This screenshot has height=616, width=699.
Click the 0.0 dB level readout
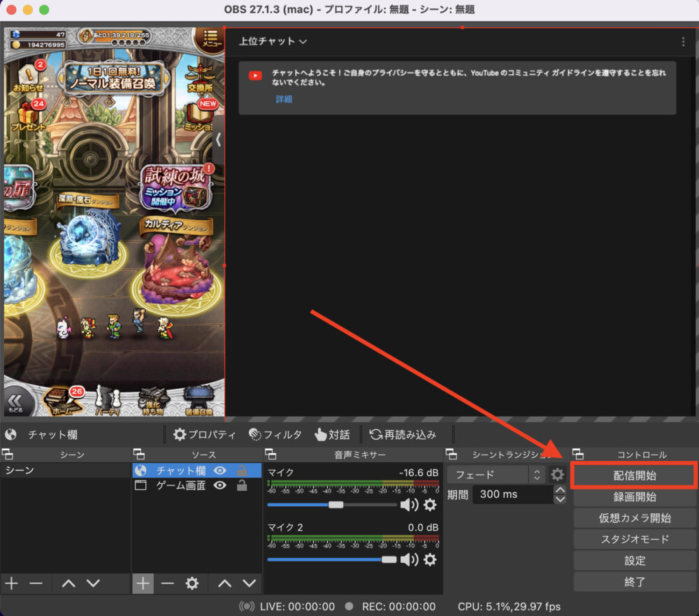(x=423, y=528)
